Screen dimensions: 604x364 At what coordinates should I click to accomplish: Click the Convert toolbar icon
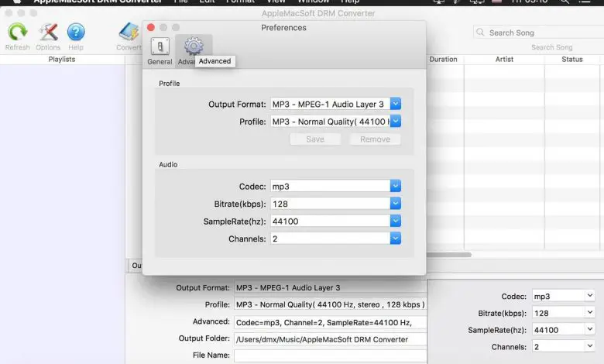click(129, 33)
